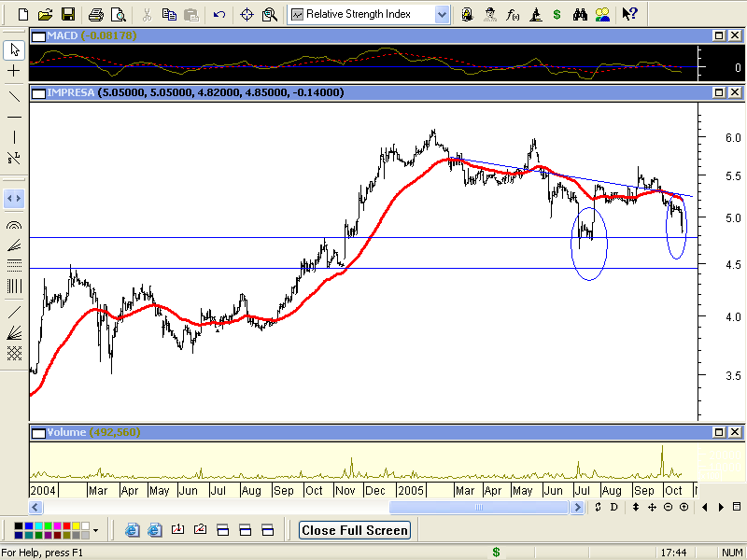
Task: Click the D periodicity button
Action: 613,507
